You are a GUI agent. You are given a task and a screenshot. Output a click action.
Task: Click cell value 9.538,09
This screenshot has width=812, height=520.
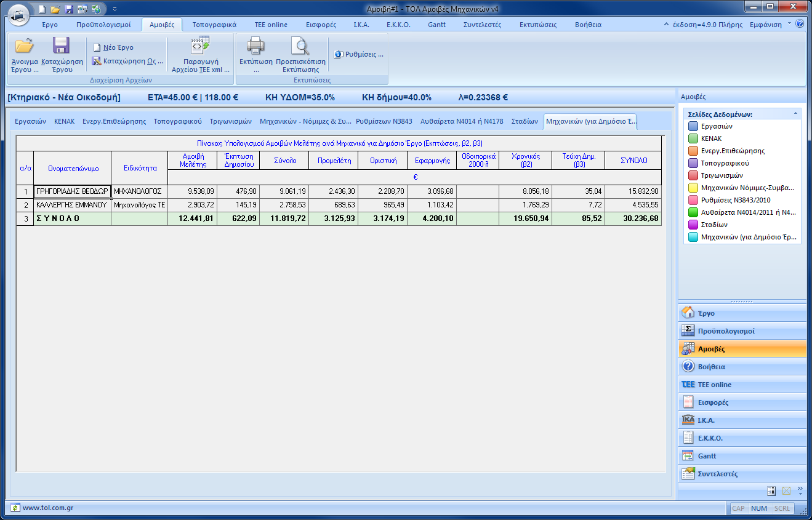tap(192, 191)
